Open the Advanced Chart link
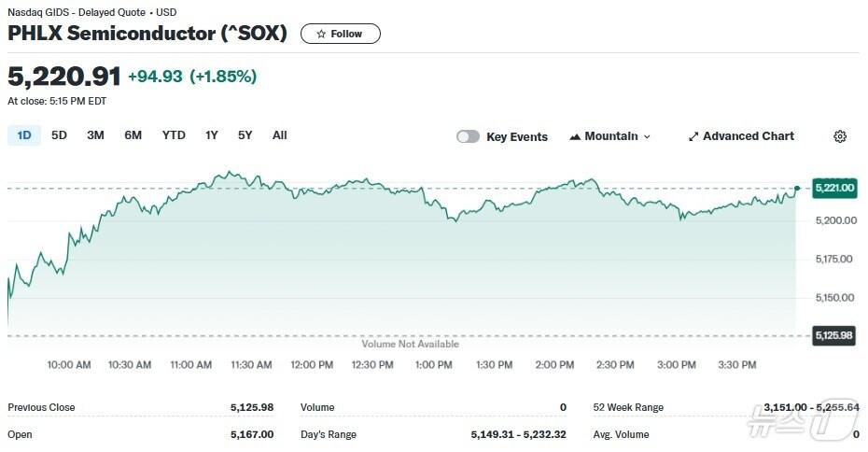Screen dimensions: 868x452 (748, 136)
